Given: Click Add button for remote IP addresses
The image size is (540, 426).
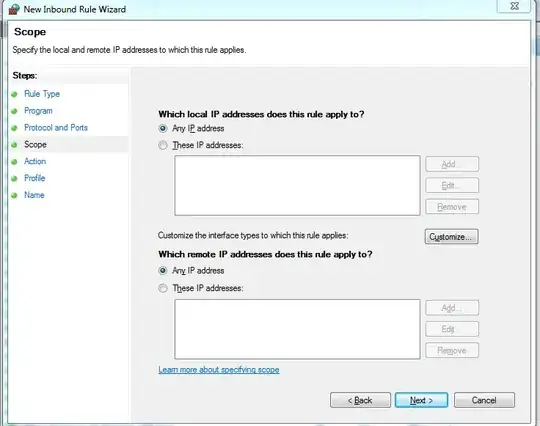Looking at the screenshot, I should [452, 308].
